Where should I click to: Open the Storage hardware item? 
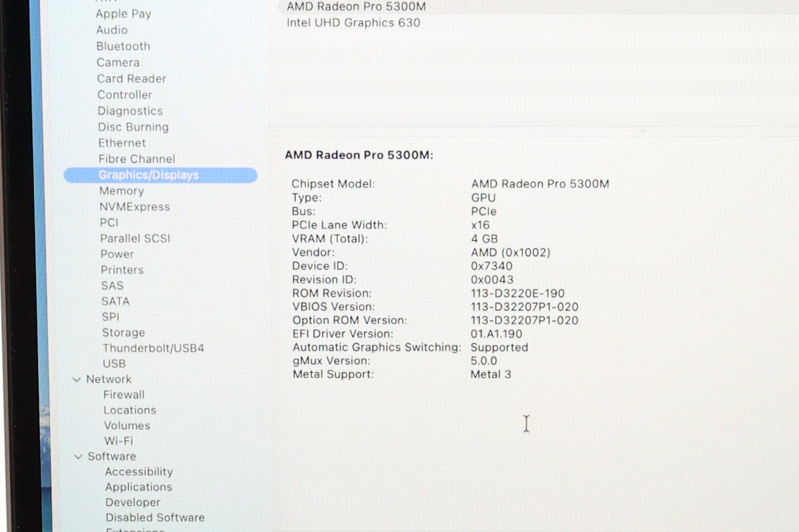tap(123, 333)
